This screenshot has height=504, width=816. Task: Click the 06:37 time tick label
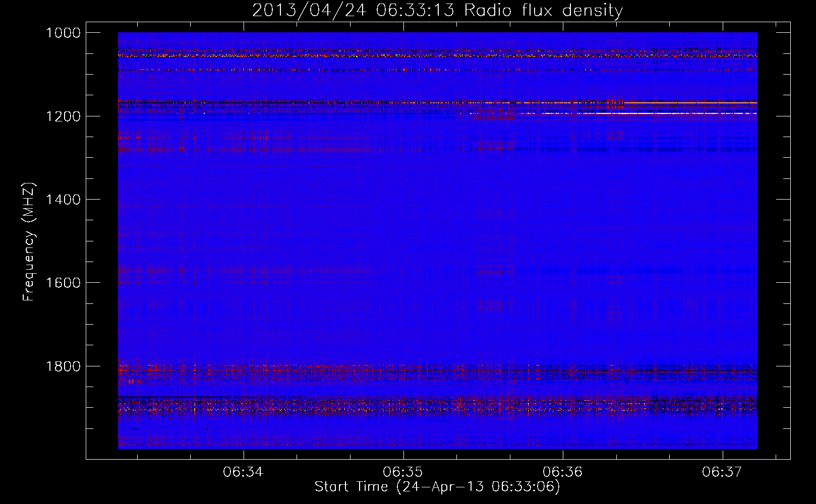[722, 472]
